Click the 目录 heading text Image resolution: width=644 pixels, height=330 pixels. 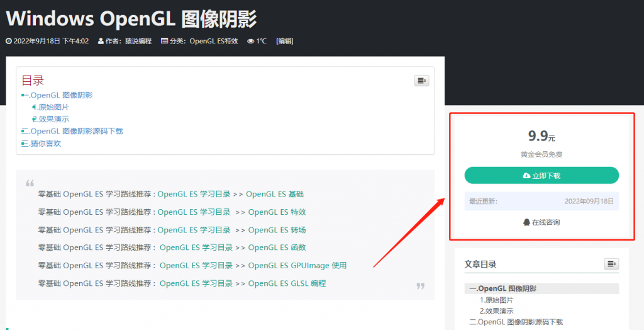[x=33, y=80]
